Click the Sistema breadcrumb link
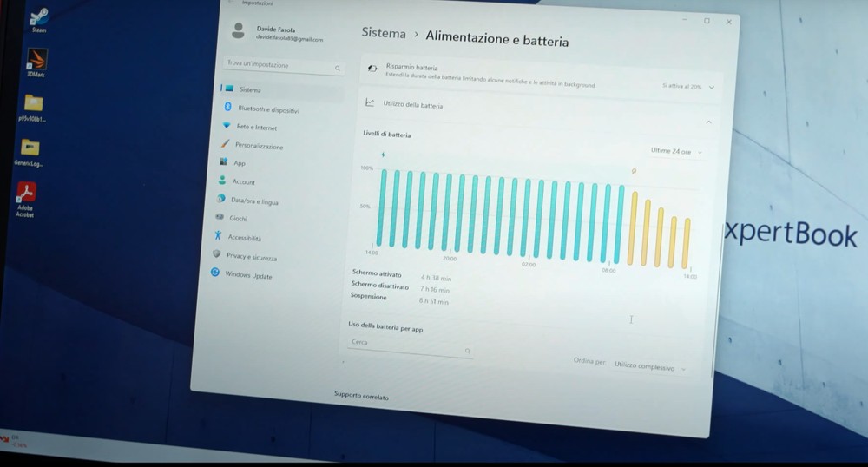This screenshot has width=868, height=467. [384, 33]
